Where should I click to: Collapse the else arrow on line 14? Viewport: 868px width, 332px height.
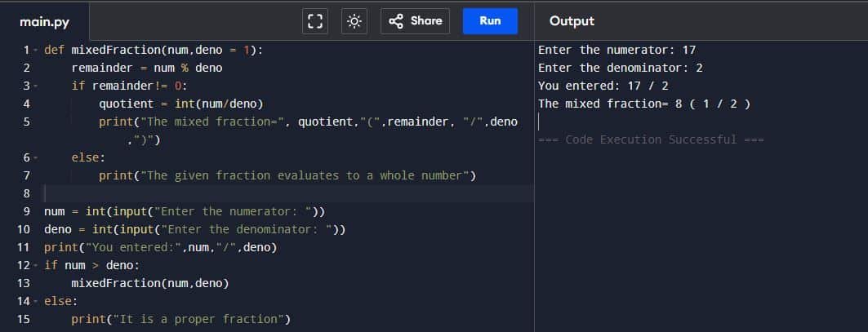35,301
